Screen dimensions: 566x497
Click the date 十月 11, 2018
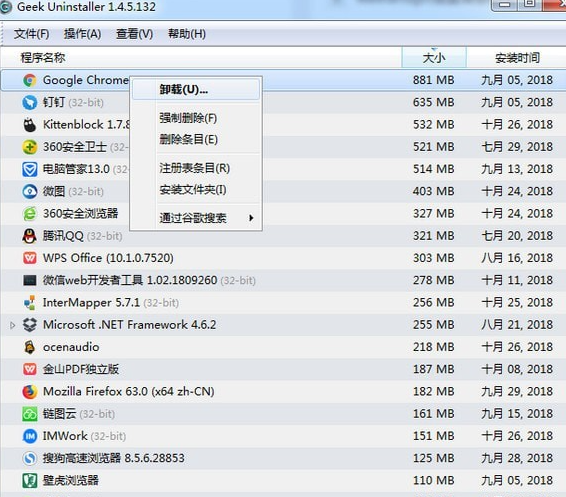pyautogui.click(x=517, y=280)
